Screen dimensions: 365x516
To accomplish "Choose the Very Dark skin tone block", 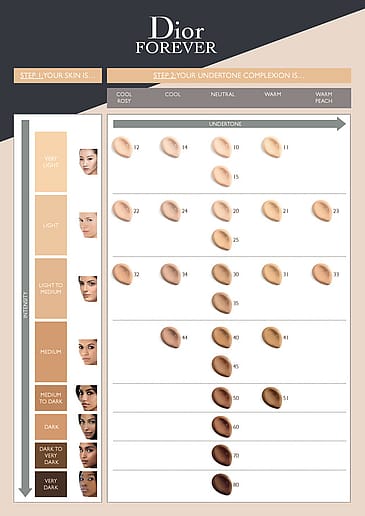I will tap(51, 484).
